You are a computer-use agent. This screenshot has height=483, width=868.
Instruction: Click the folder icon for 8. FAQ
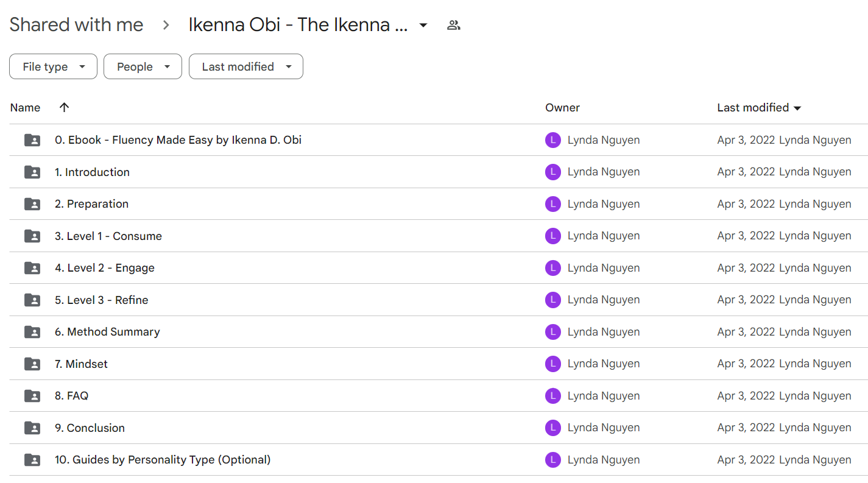click(x=32, y=396)
